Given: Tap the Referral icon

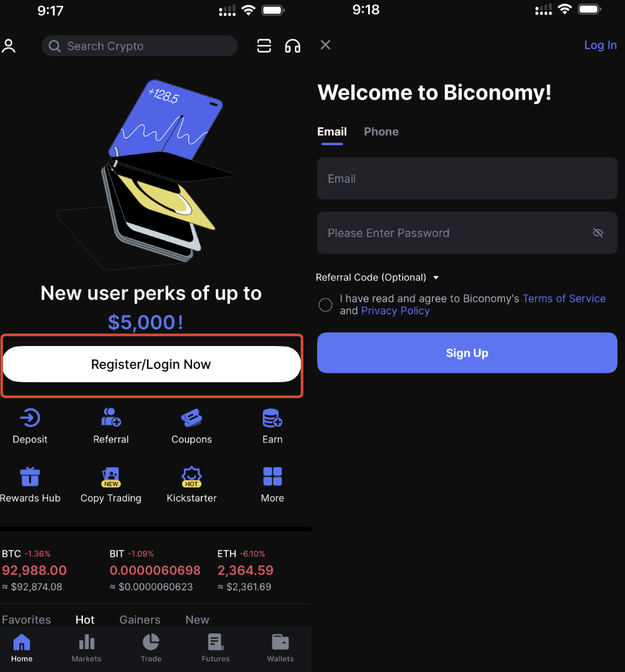Looking at the screenshot, I should (111, 418).
